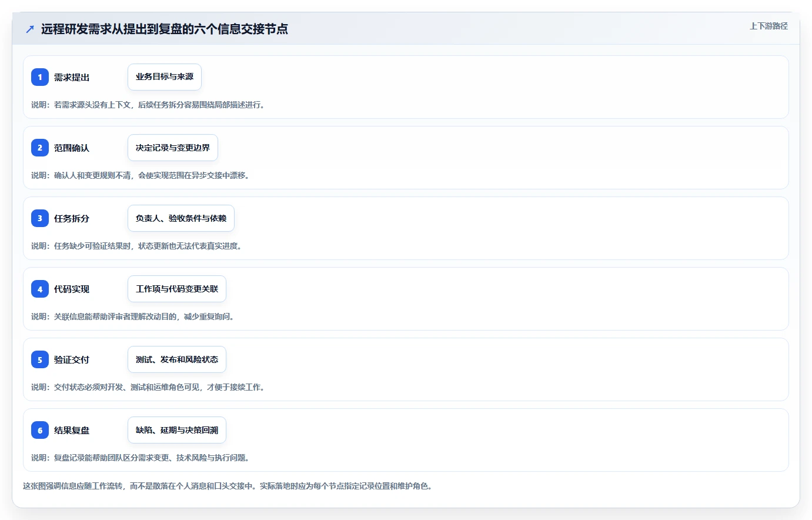812x520 pixels.
Task: Select the 代码实现 step title
Action: click(x=72, y=289)
